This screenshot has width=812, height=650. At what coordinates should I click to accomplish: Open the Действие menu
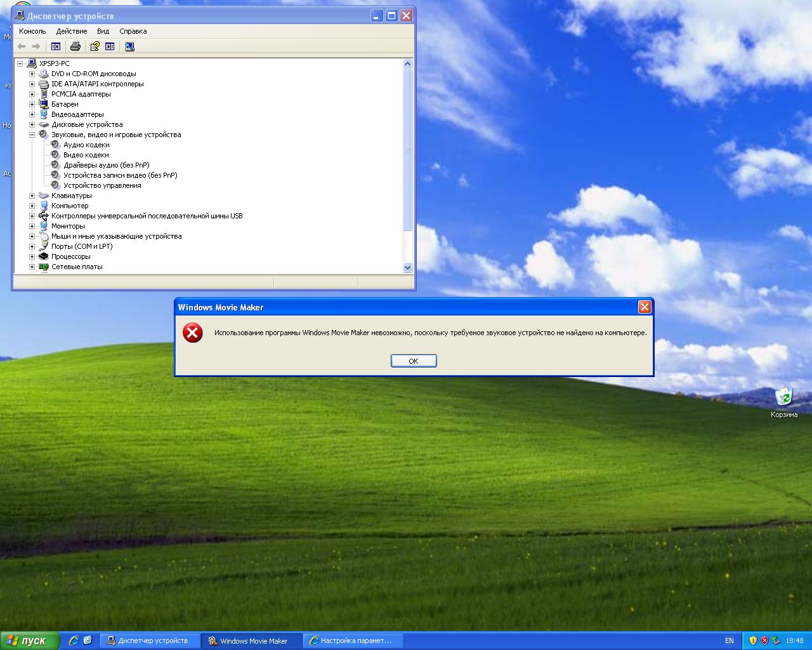pyautogui.click(x=72, y=31)
